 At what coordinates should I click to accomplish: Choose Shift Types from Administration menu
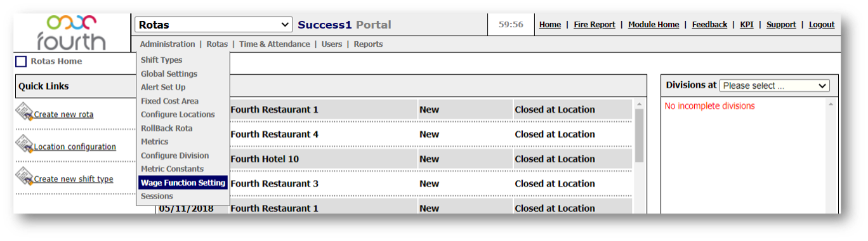[161, 60]
